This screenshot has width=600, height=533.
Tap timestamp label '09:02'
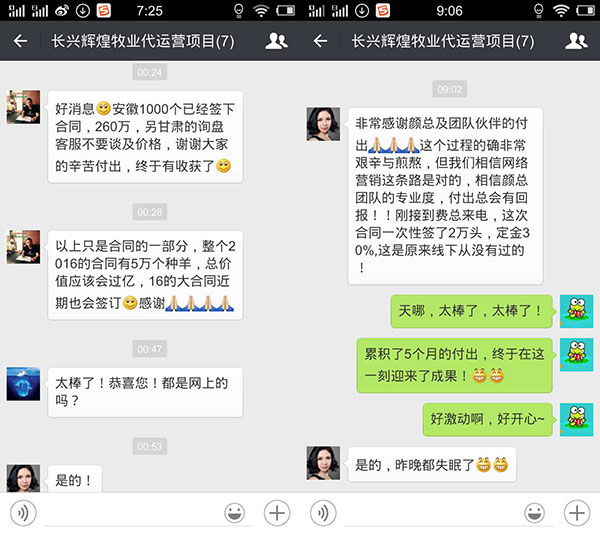(x=450, y=89)
